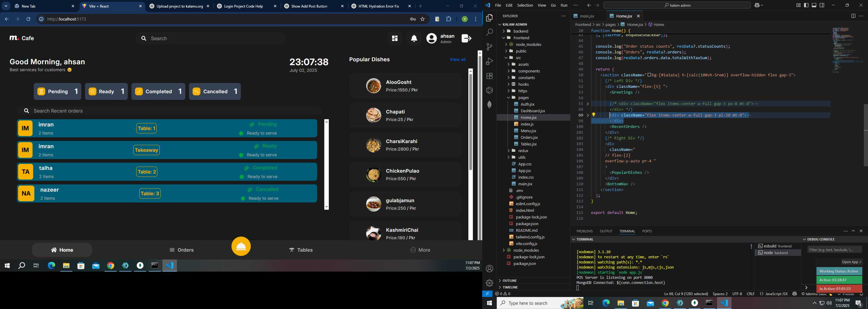The height and width of the screenshot is (309, 868).
Task: Open the dashboard grid icon in Cafe header
Action: [x=395, y=38]
